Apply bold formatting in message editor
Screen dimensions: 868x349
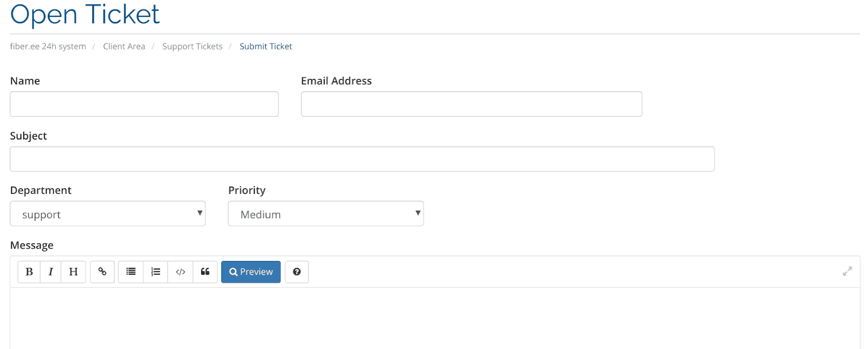29,272
